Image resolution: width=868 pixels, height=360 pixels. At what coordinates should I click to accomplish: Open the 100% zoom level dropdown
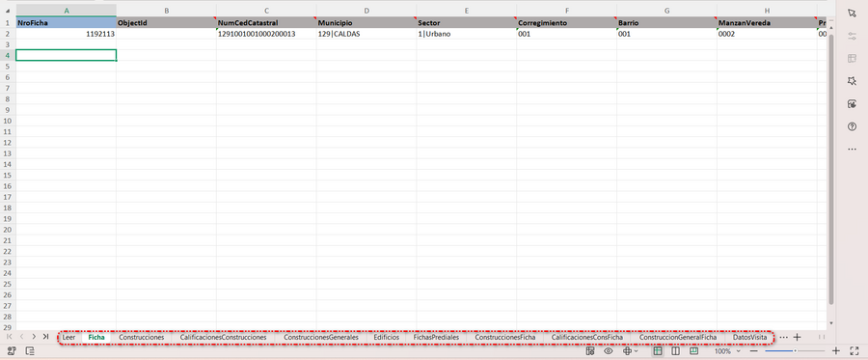pos(727,351)
